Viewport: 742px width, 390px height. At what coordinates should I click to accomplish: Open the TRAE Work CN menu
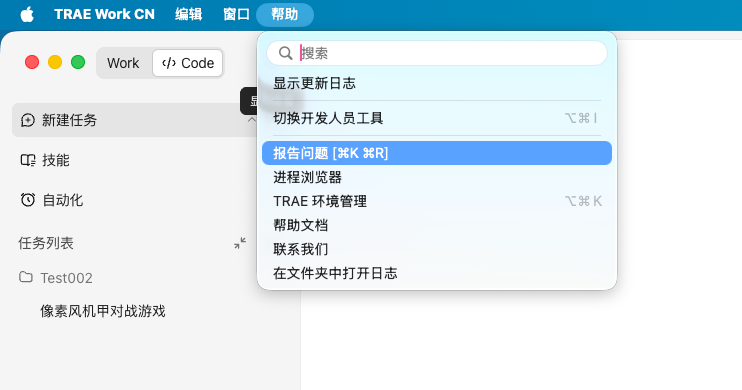(x=104, y=14)
